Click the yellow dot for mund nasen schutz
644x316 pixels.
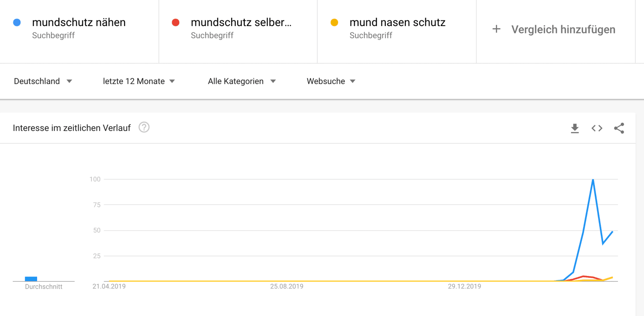334,22
